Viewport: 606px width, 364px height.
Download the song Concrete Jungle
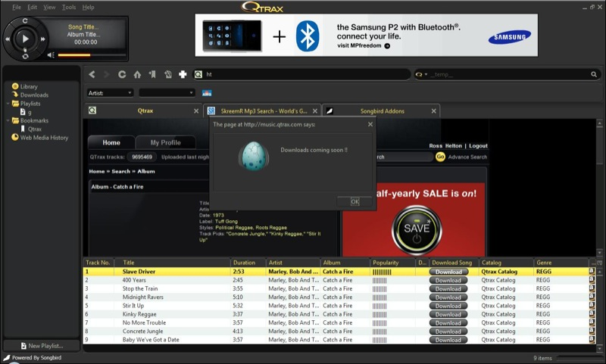click(448, 331)
